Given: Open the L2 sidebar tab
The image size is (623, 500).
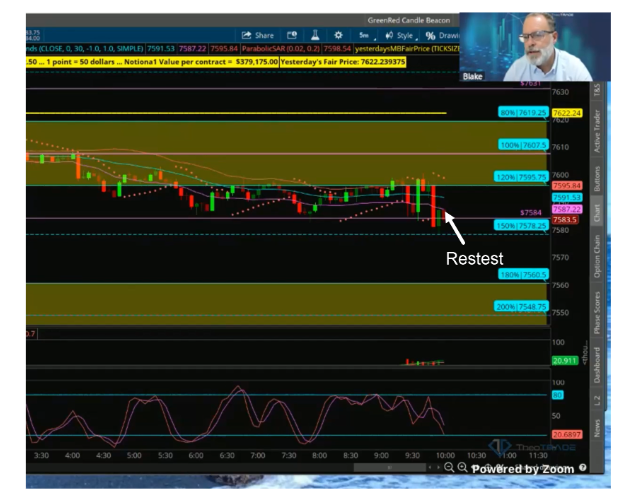Looking at the screenshot, I should pyautogui.click(x=597, y=401).
